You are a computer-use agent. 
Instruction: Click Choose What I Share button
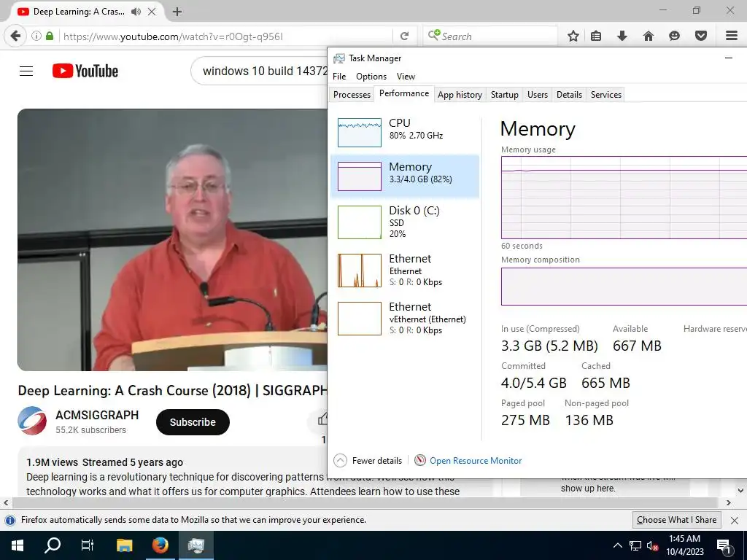pos(677,520)
